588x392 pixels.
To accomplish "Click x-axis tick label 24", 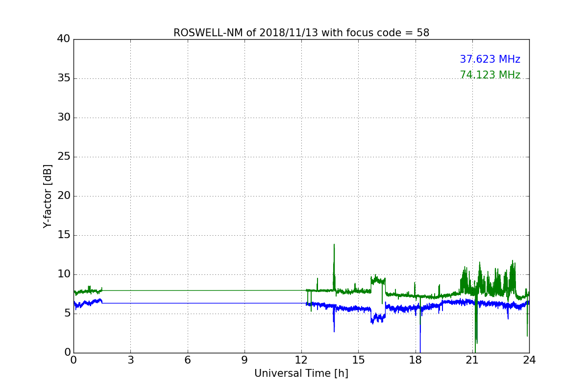I will [x=529, y=360].
